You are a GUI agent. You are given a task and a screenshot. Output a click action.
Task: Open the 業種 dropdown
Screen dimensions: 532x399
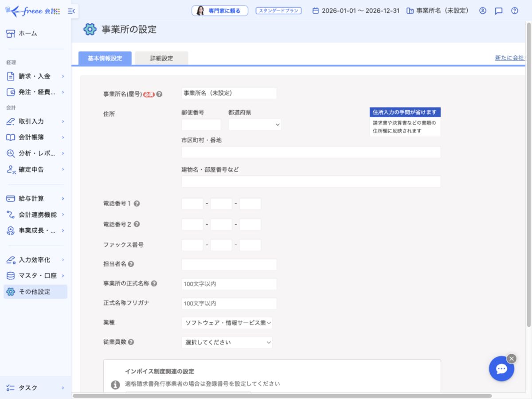[227, 323]
